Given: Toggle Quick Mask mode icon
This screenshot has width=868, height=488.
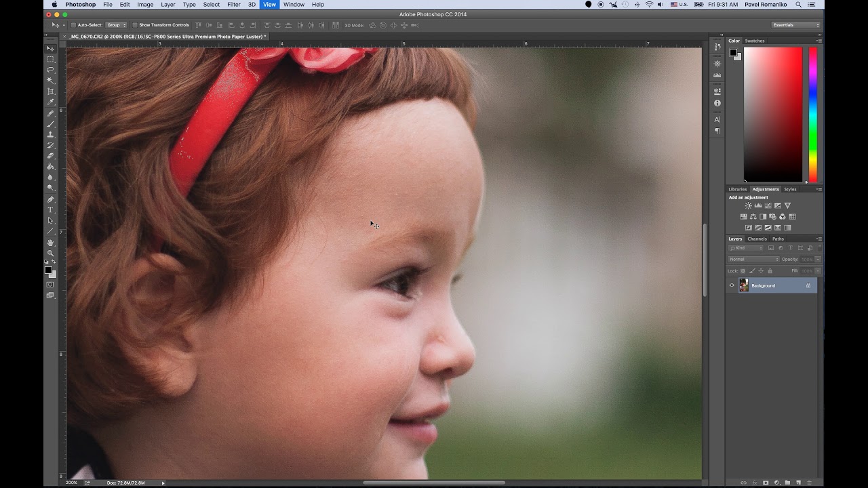Looking at the screenshot, I should tap(50, 285).
